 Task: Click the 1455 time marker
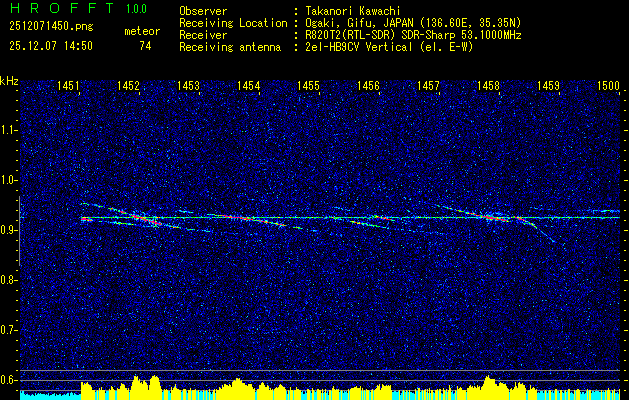point(308,85)
